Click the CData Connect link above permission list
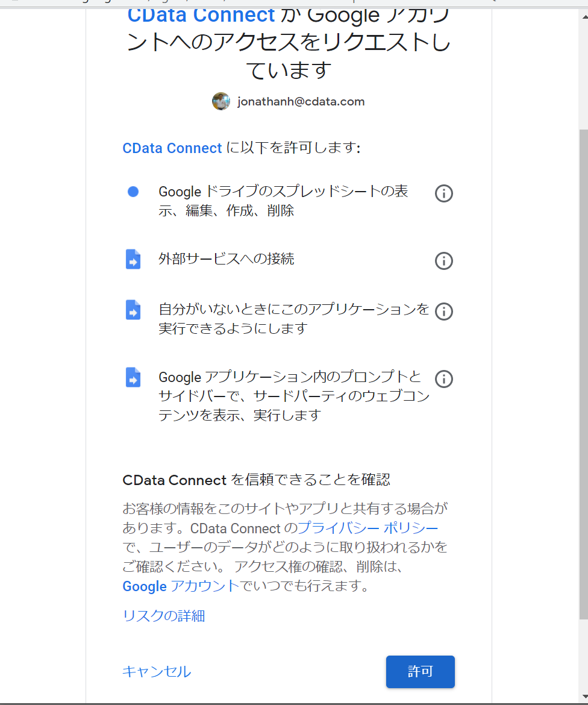This screenshot has height=705, width=588. point(172,148)
